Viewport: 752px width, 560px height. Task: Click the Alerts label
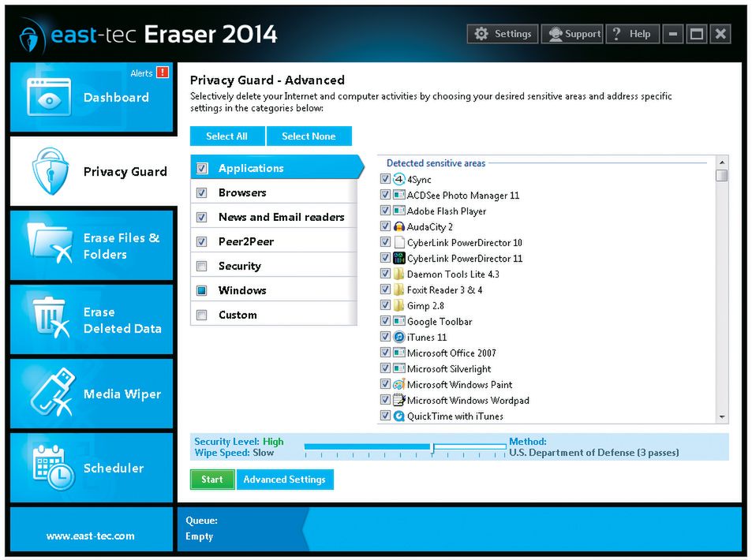tap(141, 73)
